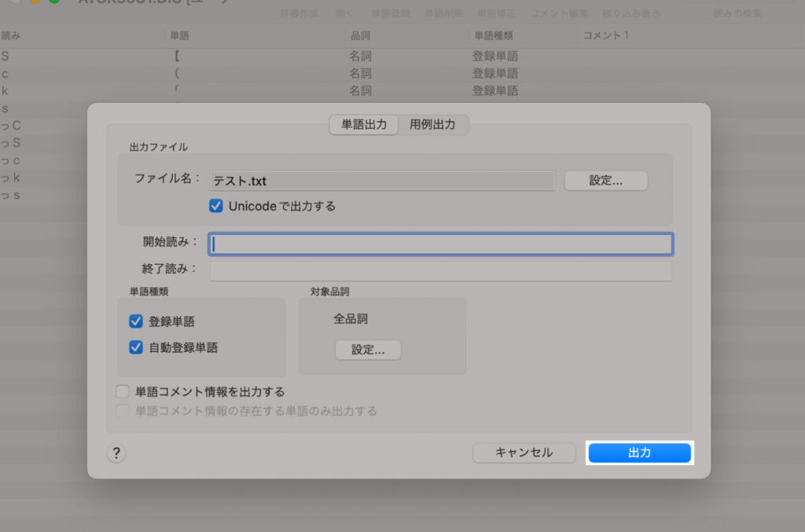Focus the 開始読み input field

pyautogui.click(x=440, y=244)
